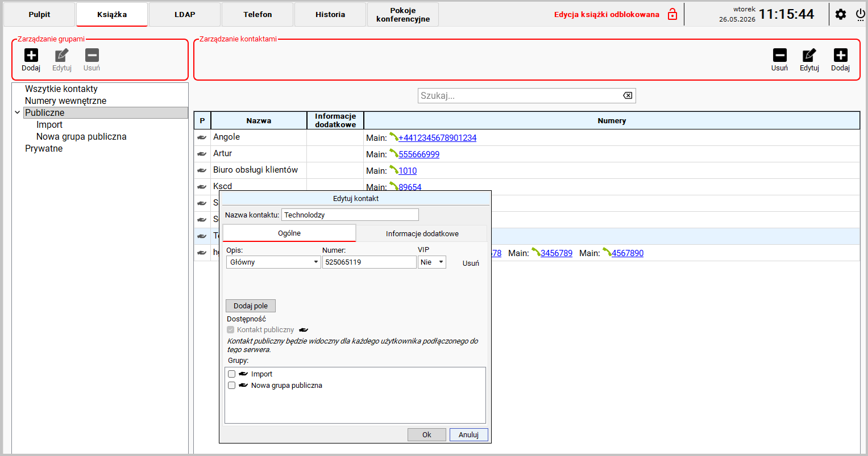Screen dimensions: 868x456
Task: Clear the Szukaj search field icon
Action: 628,95
